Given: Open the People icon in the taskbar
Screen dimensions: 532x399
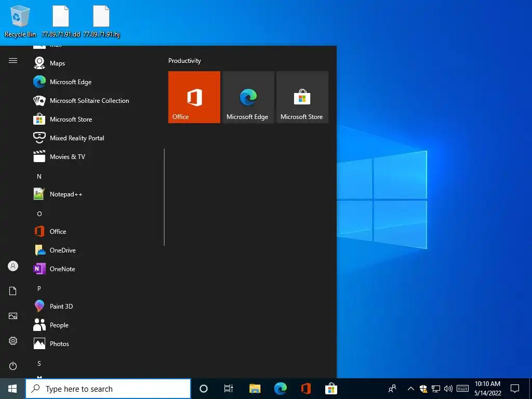Looking at the screenshot, I should point(392,389).
